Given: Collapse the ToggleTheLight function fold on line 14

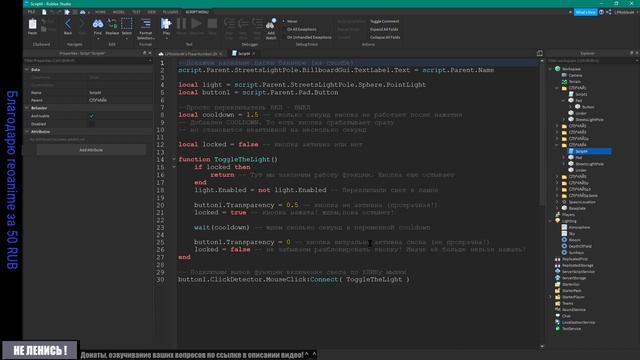Looking at the screenshot, I should tap(174, 160).
